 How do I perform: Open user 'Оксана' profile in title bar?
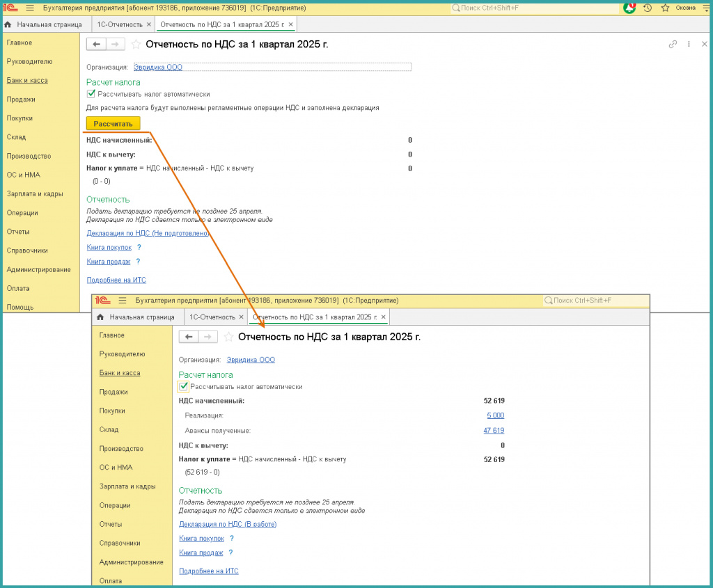pyautogui.click(x=686, y=8)
